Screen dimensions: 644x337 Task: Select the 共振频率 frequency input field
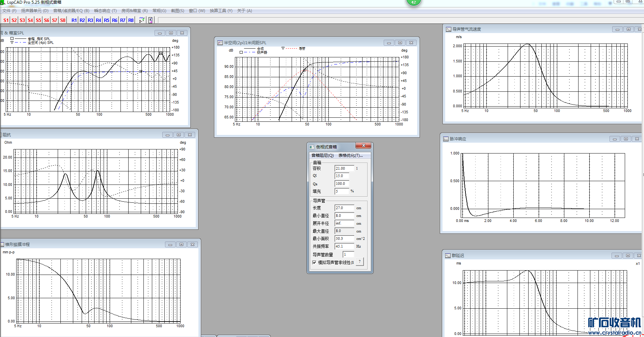(x=344, y=246)
